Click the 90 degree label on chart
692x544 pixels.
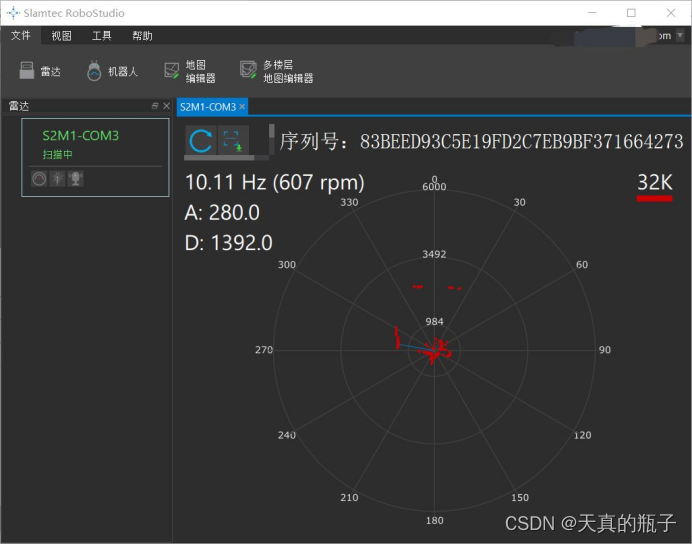[x=605, y=350]
